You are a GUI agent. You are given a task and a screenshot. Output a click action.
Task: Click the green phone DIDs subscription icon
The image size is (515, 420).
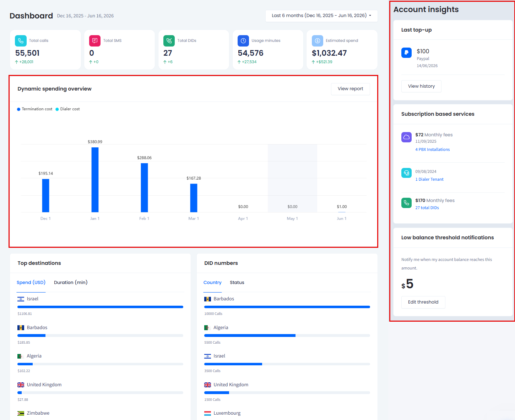click(406, 203)
